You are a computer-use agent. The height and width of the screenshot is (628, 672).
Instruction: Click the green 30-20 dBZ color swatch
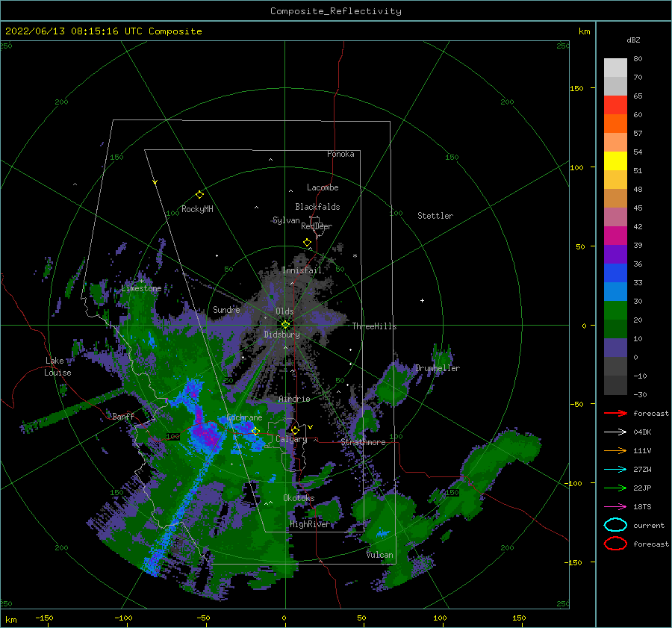point(615,311)
